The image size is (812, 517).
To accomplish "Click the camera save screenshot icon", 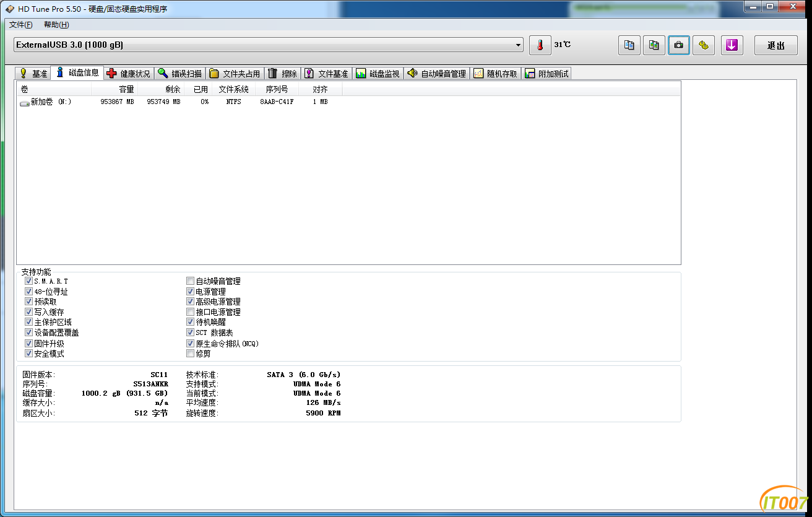I will [x=679, y=45].
